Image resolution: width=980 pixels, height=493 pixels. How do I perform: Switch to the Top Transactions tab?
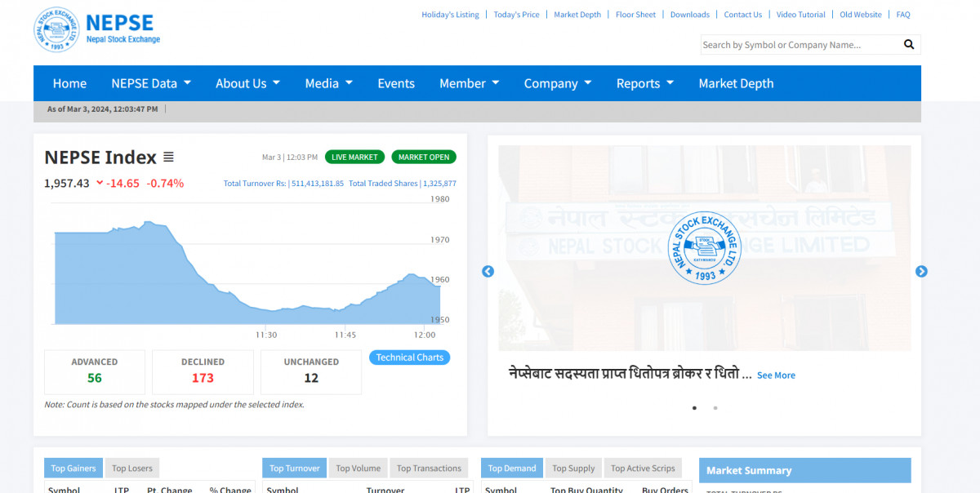pyautogui.click(x=429, y=468)
